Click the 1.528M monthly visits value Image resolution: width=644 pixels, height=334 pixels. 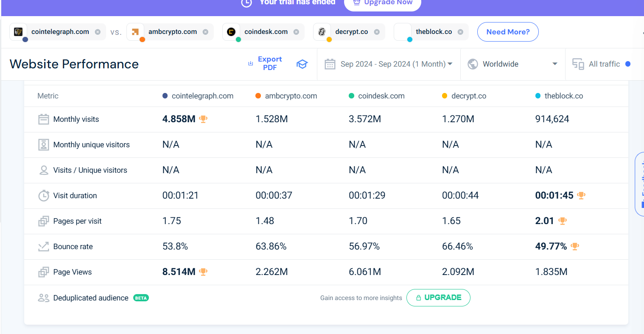[272, 119]
